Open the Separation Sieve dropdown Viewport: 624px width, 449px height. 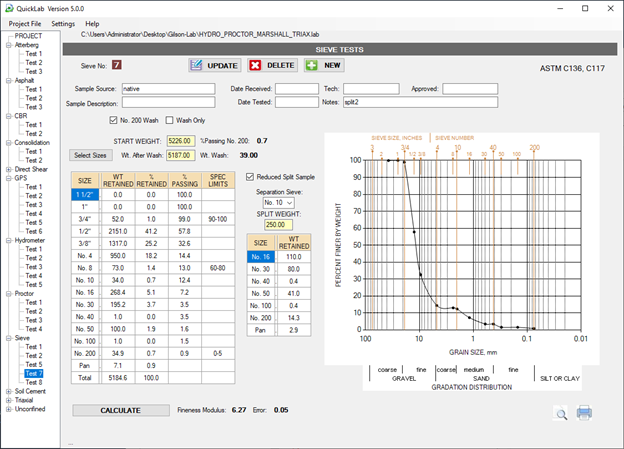(278, 203)
